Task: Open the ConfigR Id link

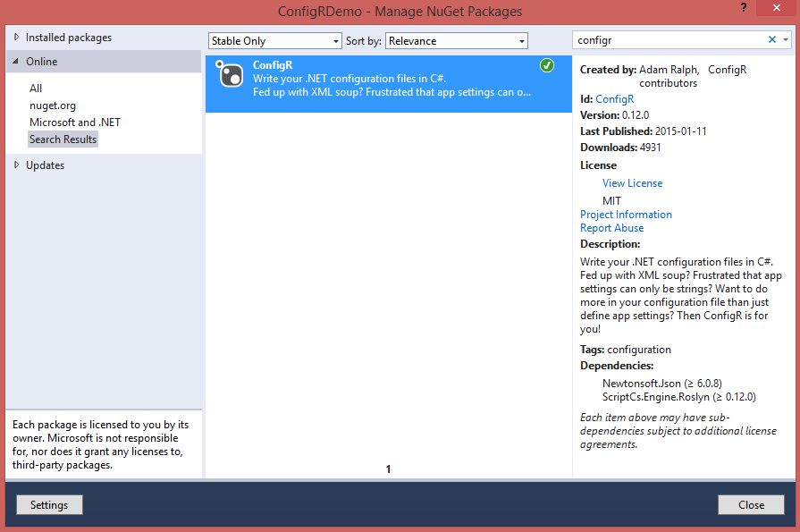Action: coord(615,99)
